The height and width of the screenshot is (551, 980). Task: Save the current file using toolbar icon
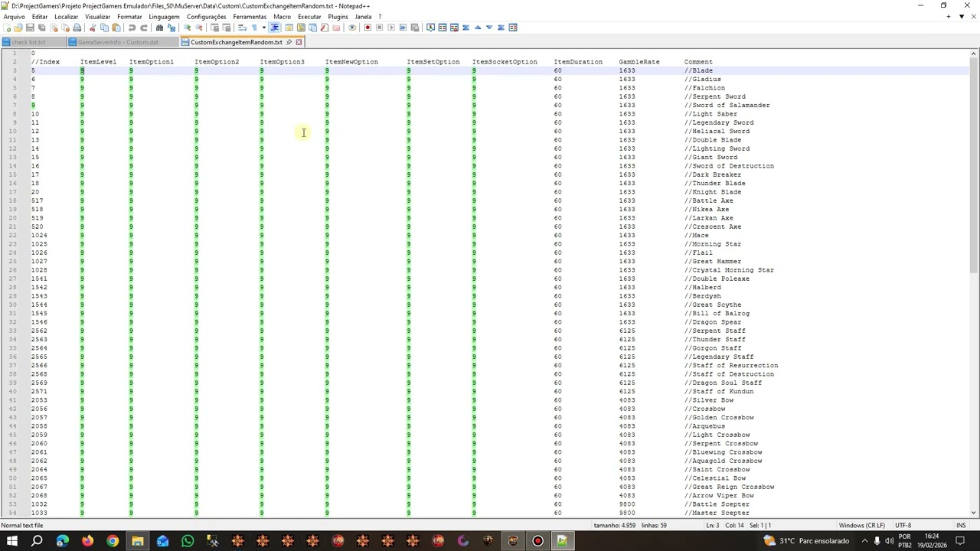coord(30,28)
